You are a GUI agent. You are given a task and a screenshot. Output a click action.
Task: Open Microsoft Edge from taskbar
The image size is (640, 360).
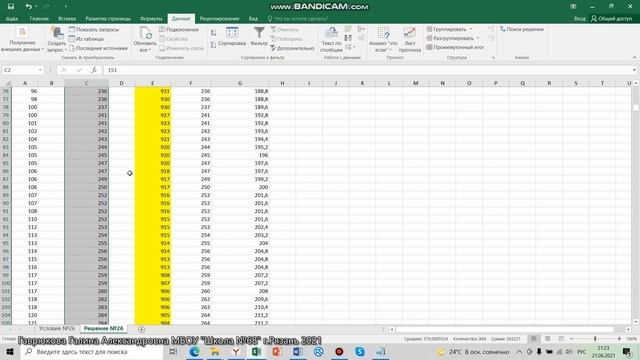pyautogui.click(x=195, y=351)
